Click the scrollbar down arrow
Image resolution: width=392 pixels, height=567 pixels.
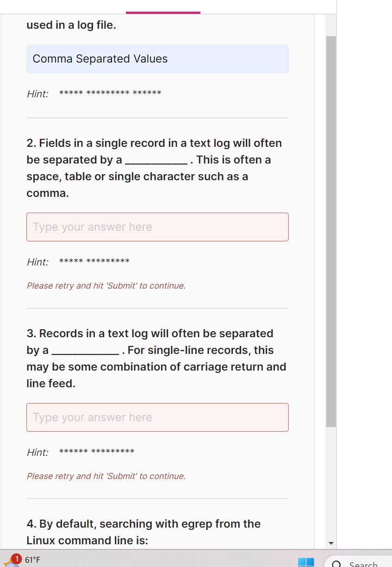(x=330, y=543)
